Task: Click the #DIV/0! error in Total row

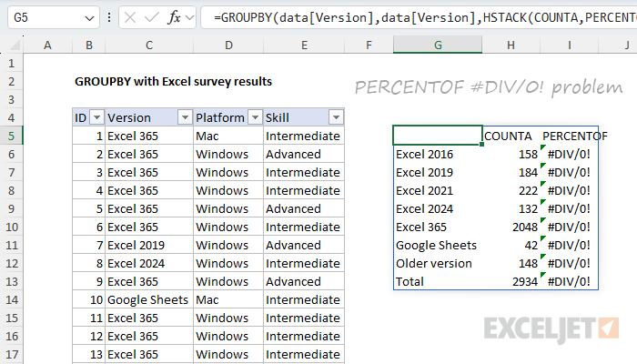Action: (569, 281)
